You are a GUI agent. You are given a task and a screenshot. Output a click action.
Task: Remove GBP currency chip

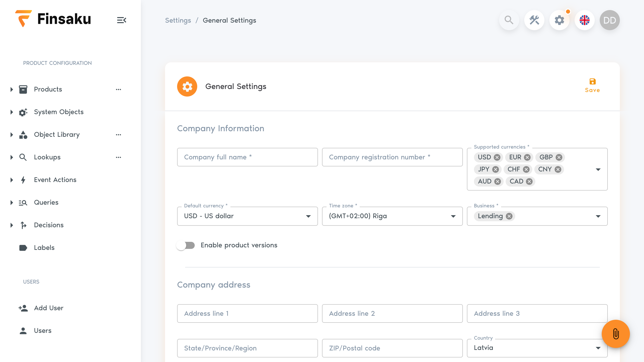point(559,157)
